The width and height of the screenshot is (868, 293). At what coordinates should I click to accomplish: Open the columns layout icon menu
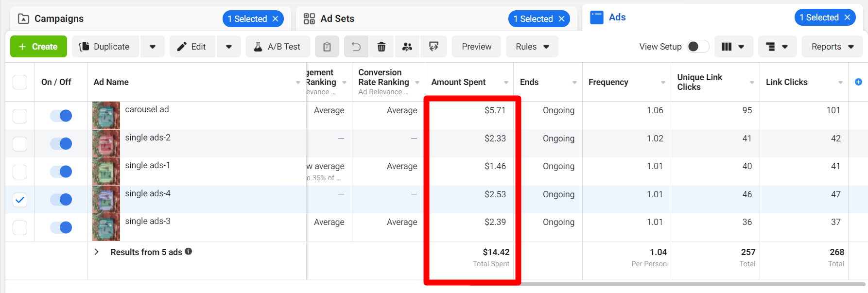pos(733,47)
